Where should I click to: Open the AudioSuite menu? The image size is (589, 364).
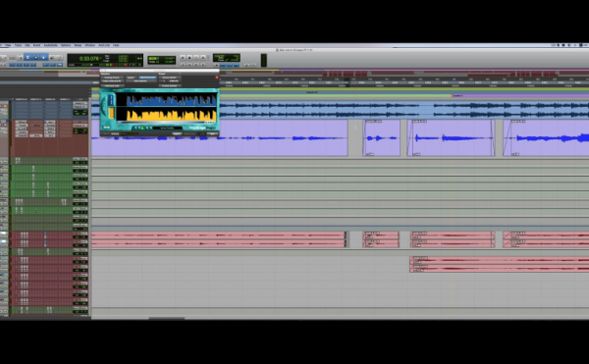pyautogui.click(x=51, y=45)
